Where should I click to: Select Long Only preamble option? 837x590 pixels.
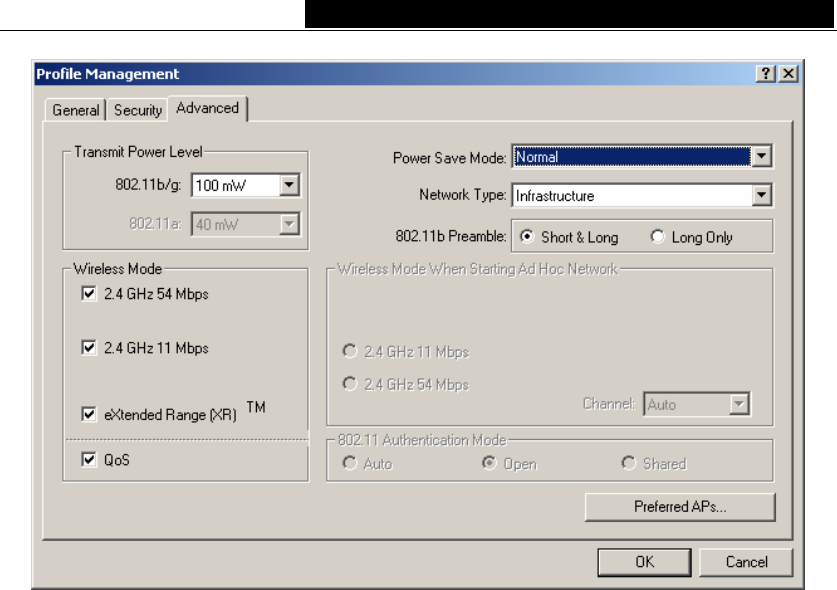(657, 237)
